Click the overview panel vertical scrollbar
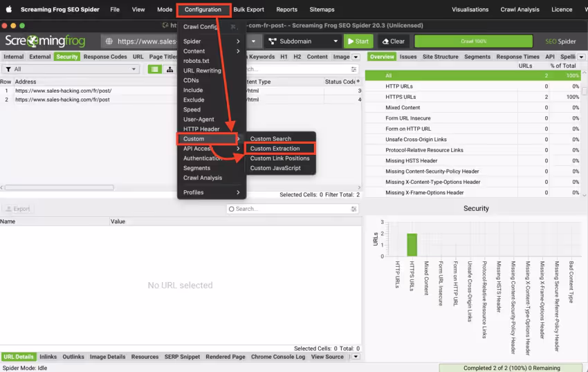The image size is (588, 372). point(585,91)
